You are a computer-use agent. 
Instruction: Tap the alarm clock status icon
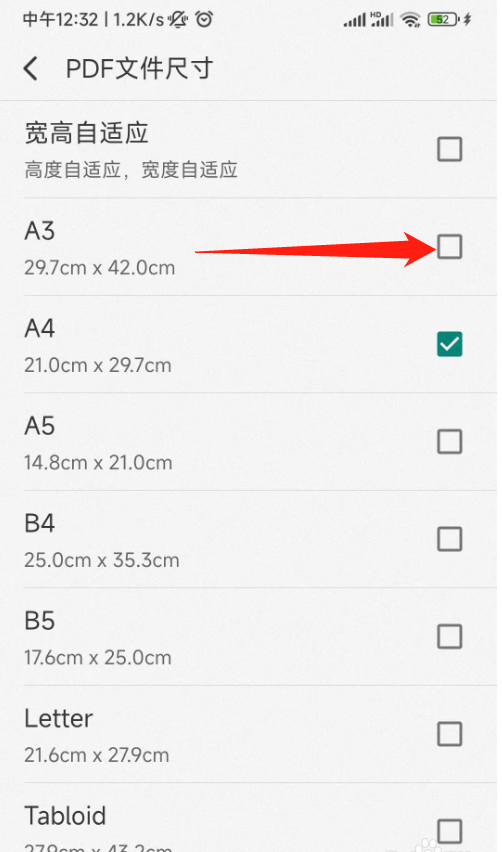[x=204, y=20]
